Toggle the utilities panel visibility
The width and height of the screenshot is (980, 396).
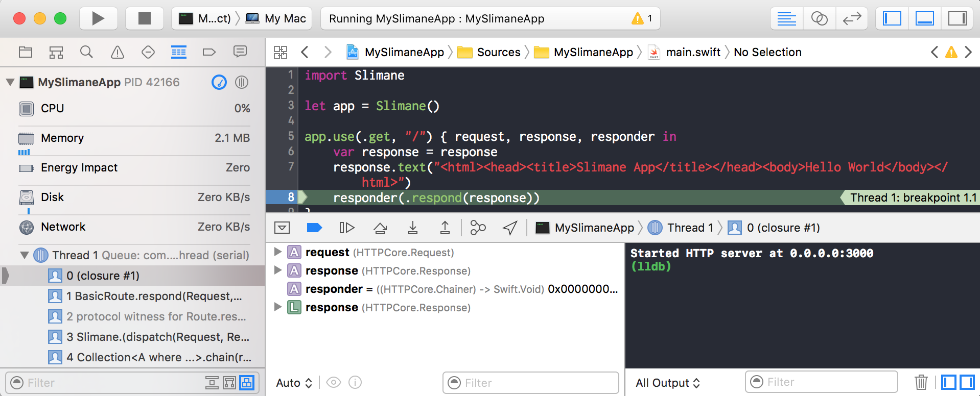point(957,19)
